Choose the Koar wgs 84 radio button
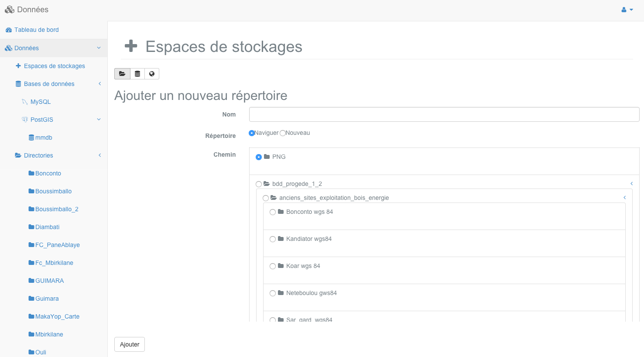This screenshot has height=357, width=644. (273, 266)
